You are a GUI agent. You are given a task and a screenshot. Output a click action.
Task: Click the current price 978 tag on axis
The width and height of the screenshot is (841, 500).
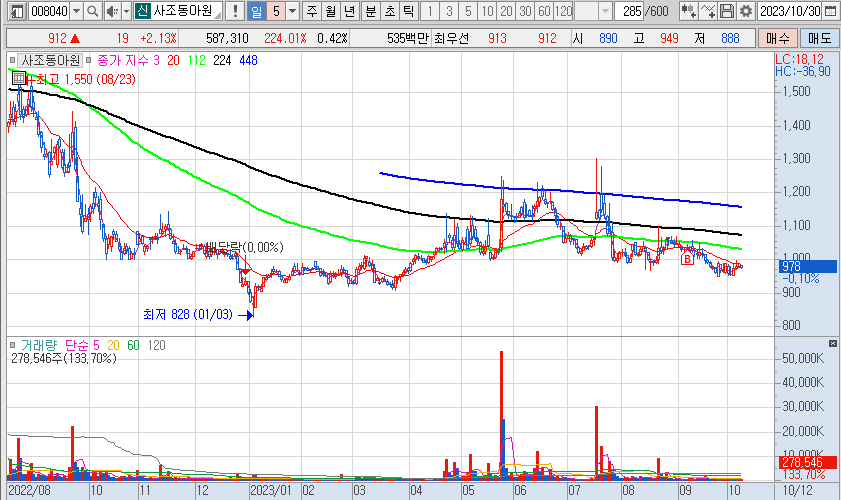point(807,266)
